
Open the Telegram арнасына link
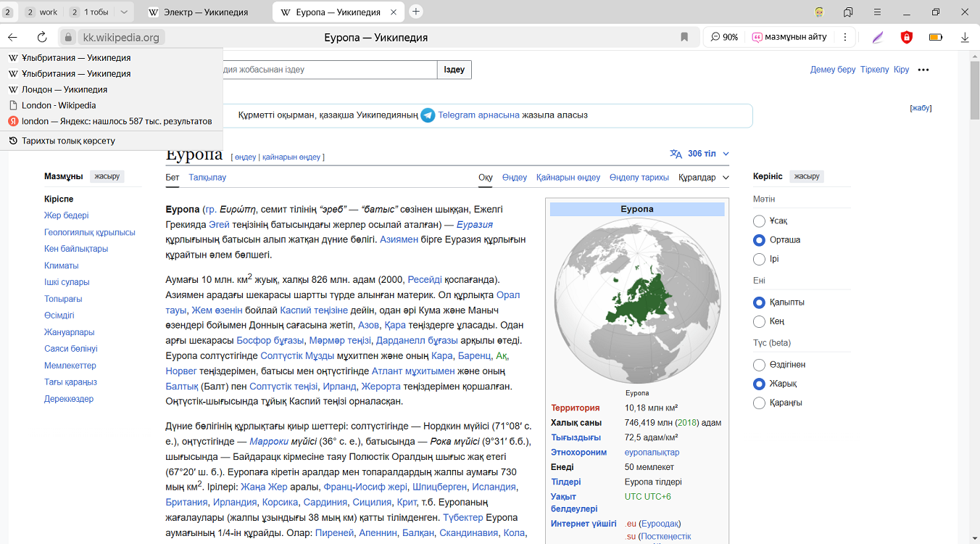478,115
